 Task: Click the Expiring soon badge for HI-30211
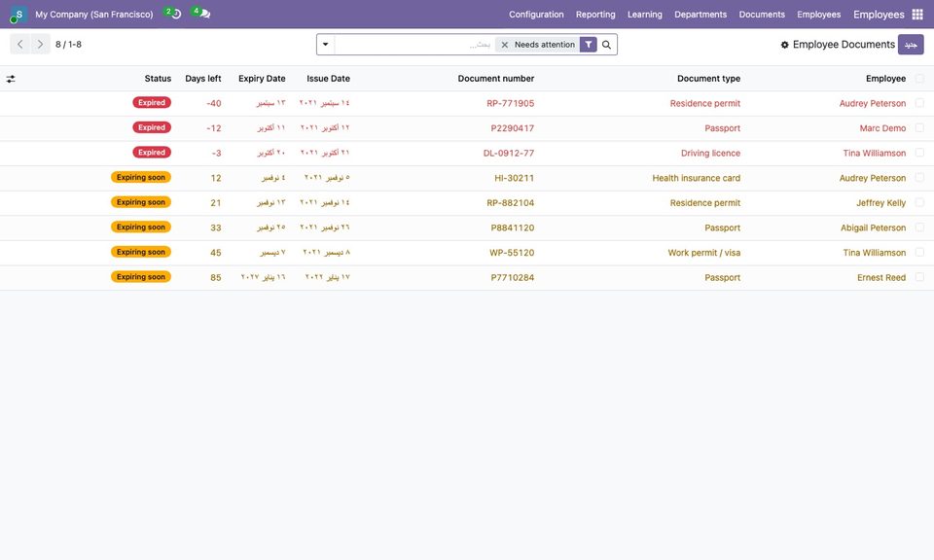tap(141, 177)
